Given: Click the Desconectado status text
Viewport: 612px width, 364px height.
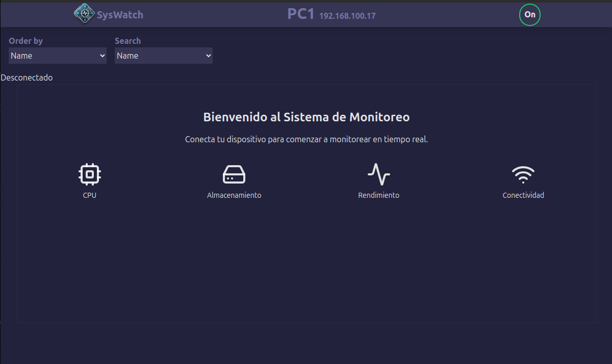Looking at the screenshot, I should (x=27, y=78).
